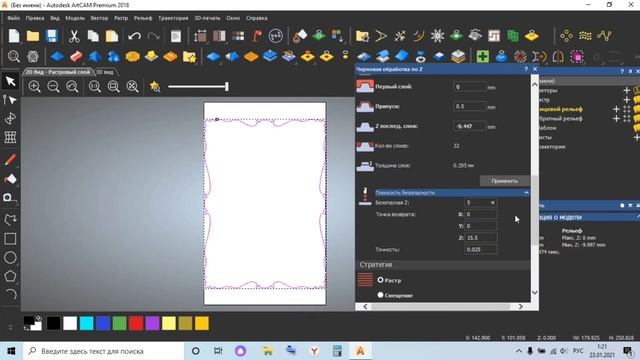The height and width of the screenshot is (360, 640).
Task: Click the maze pattern toolbar icon
Action: [494, 36]
